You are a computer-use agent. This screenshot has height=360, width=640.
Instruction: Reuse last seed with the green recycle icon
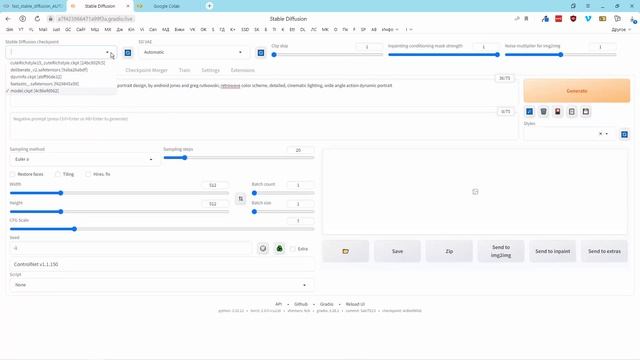[280, 248]
